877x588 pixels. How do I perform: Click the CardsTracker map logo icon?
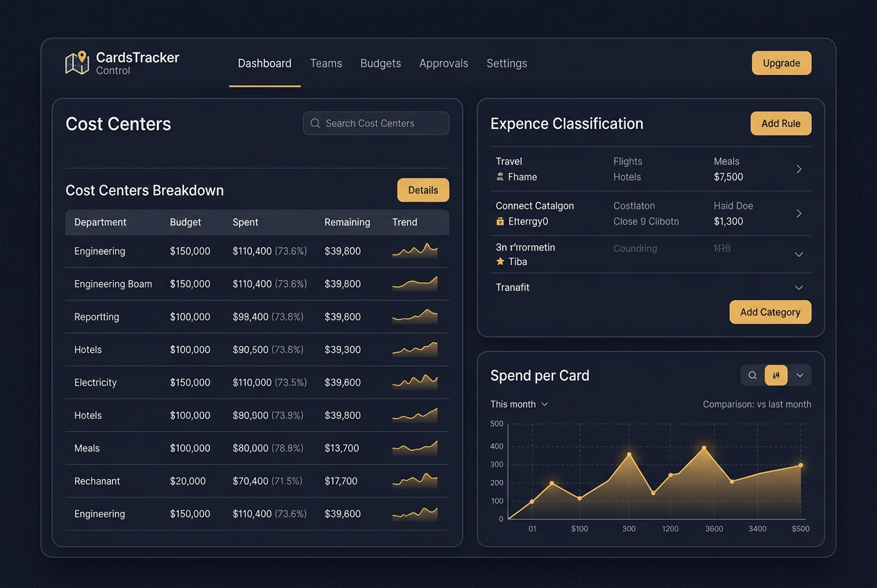click(77, 62)
